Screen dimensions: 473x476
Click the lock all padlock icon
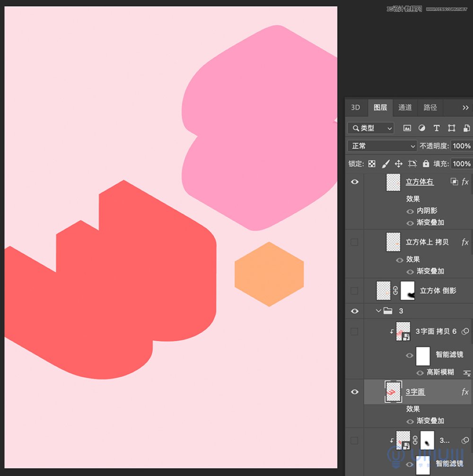(426, 164)
